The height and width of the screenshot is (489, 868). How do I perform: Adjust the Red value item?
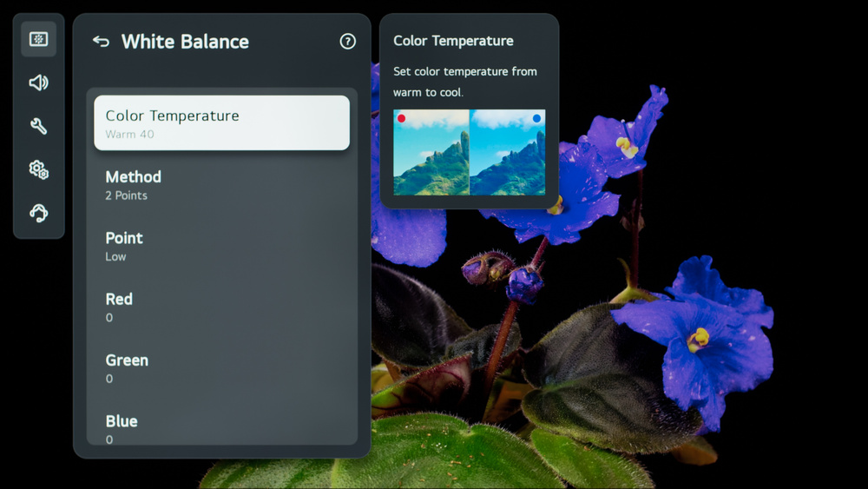point(221,307)
